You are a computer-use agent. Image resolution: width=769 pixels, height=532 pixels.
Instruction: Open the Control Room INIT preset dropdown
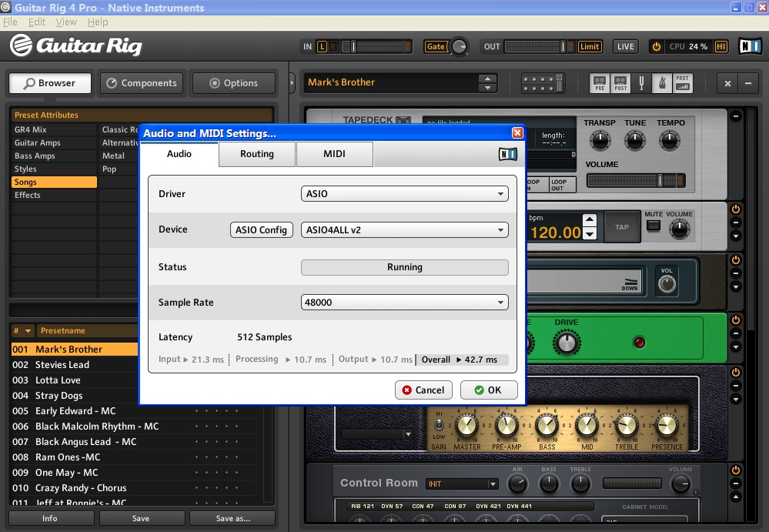(463, 484)
